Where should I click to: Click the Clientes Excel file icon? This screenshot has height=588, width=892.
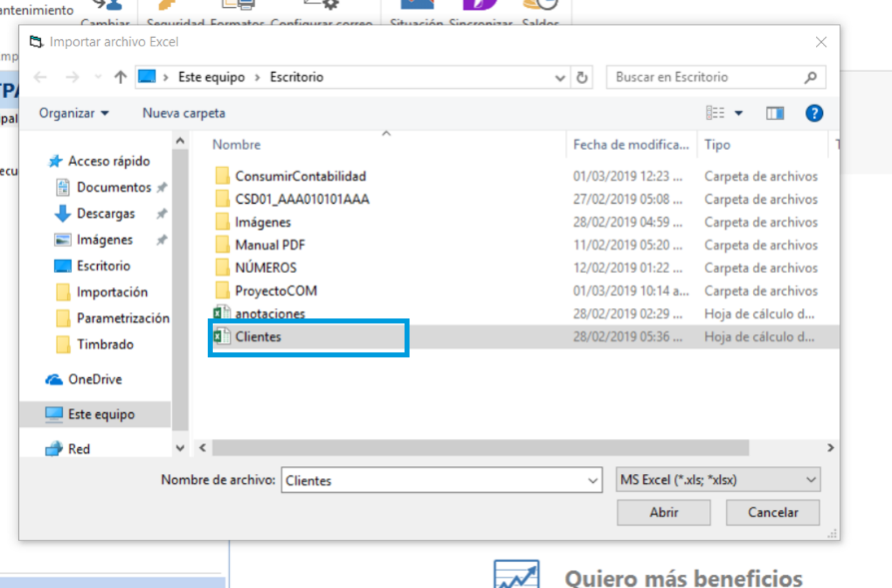click(222, 336)
